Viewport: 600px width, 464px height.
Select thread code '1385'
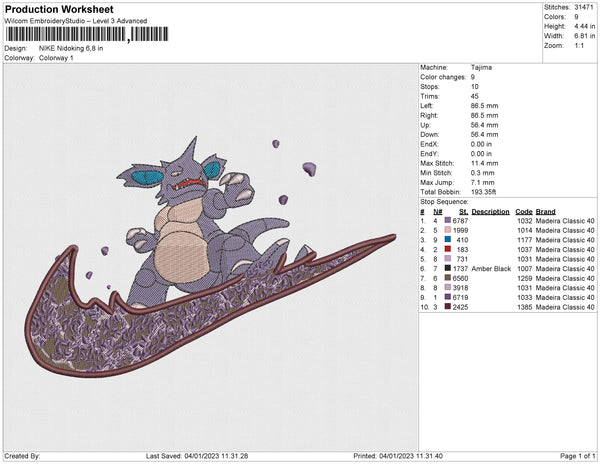tap(525, 307)
